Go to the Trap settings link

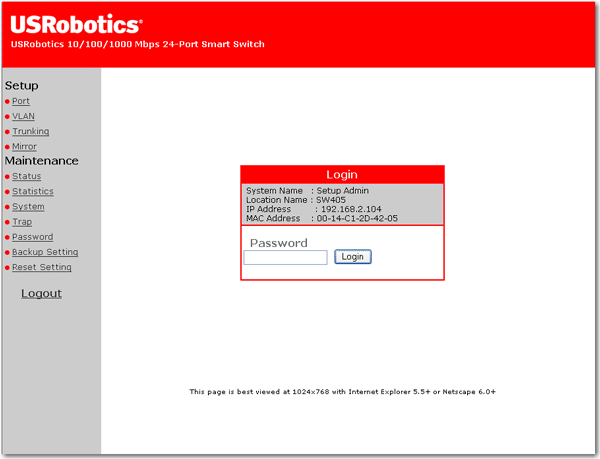(x=22, y=222)
